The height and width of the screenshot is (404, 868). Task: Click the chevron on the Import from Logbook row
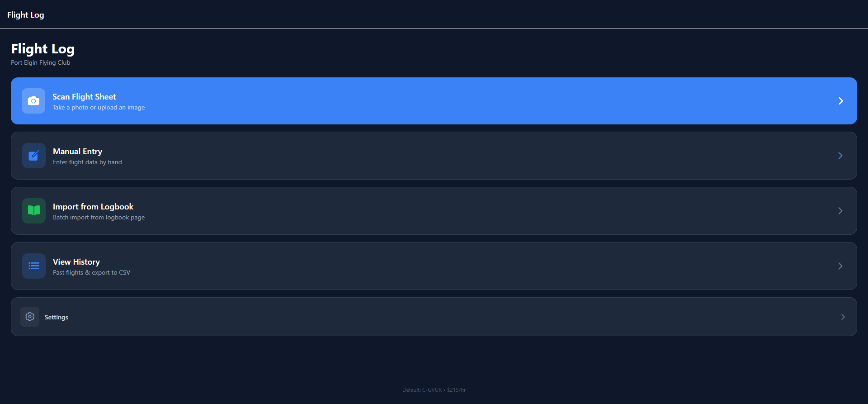[840, 211]
